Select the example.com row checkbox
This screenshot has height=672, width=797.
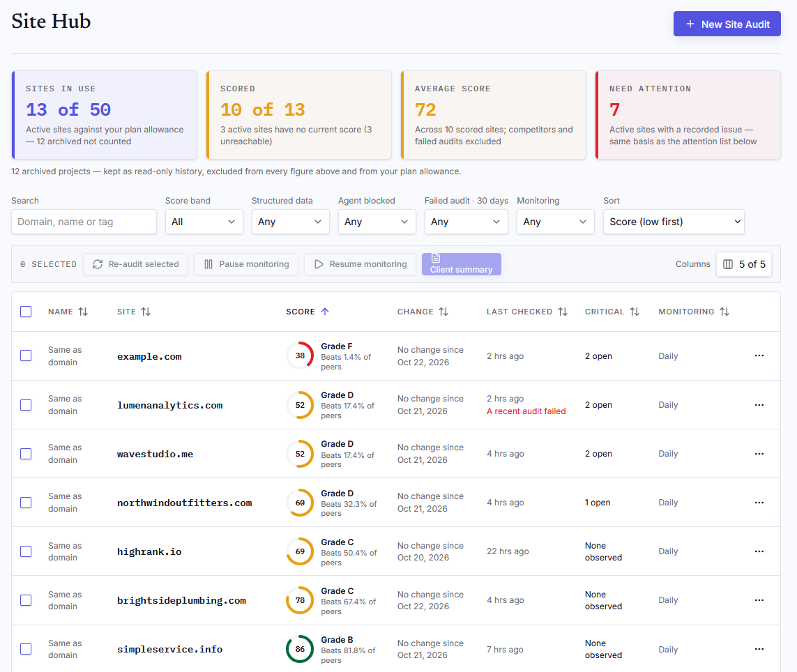(x=26, y=356)
